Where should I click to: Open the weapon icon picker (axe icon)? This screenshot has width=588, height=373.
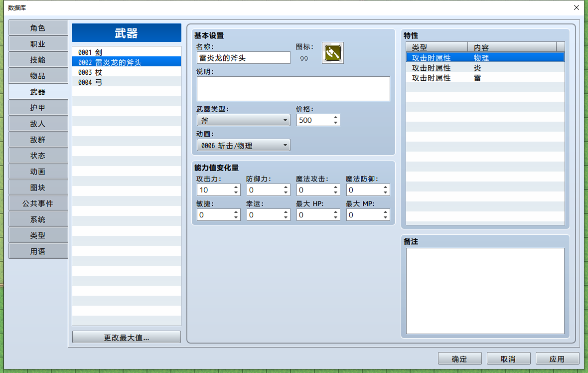[x=333, y=53]
